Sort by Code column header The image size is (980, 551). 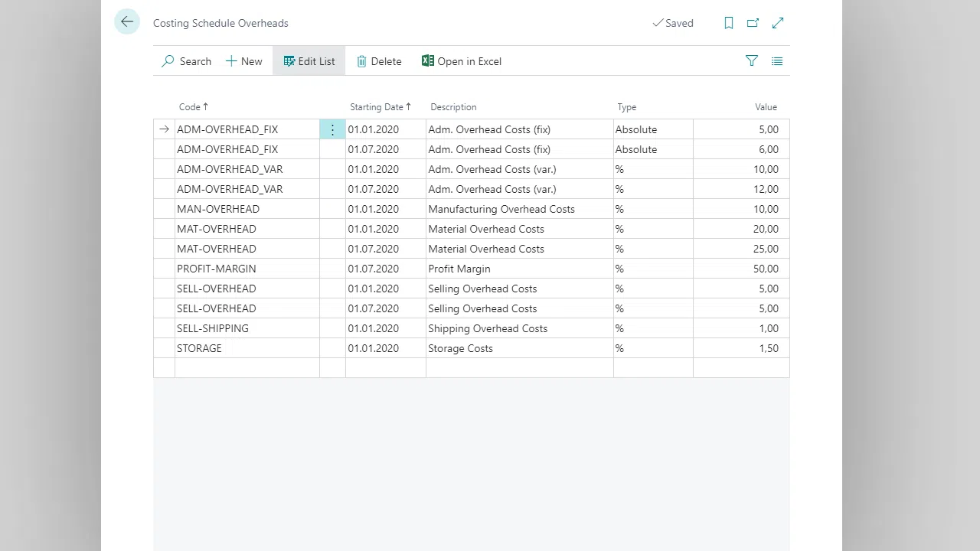coord(193,107)
